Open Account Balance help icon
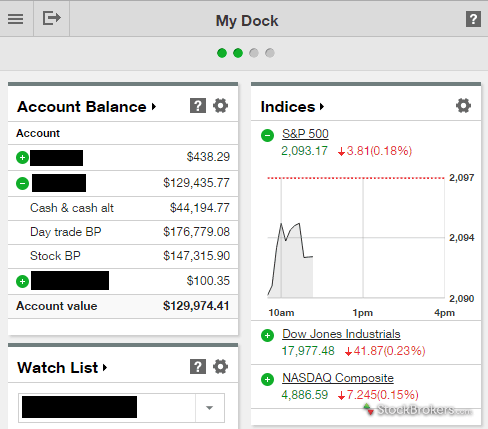488x429 pixels. pos(198,106)
